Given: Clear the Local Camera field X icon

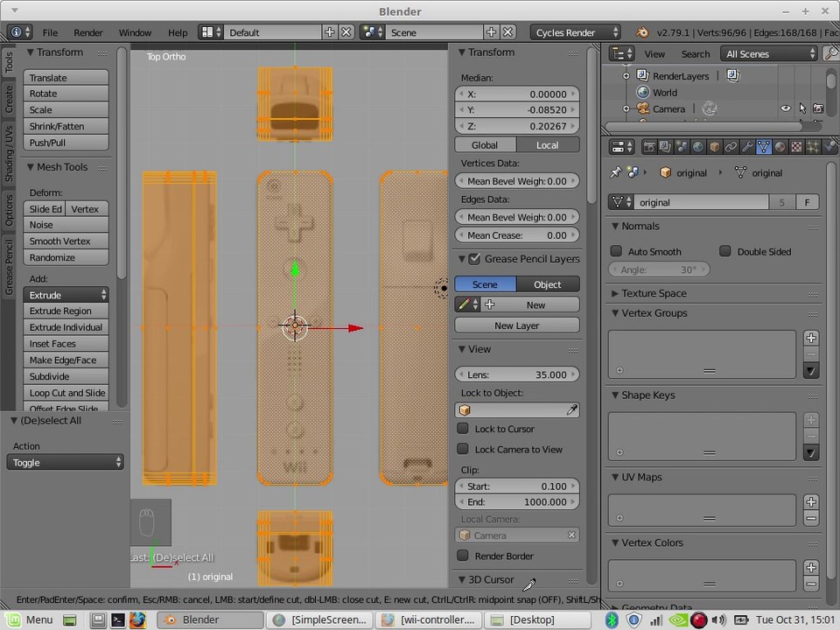Looking at the screenshot, I should [571, 535].
